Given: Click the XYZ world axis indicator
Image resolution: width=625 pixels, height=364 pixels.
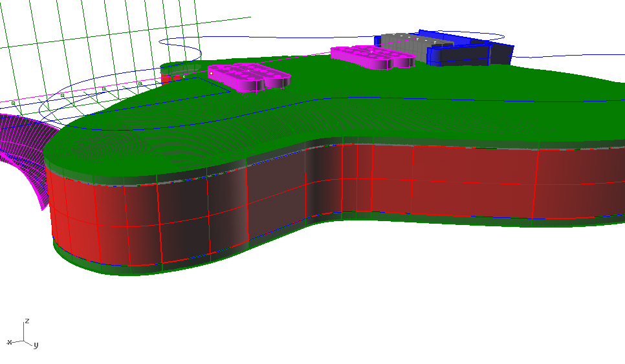Looking at the screenshot, I should coord(23,334).
